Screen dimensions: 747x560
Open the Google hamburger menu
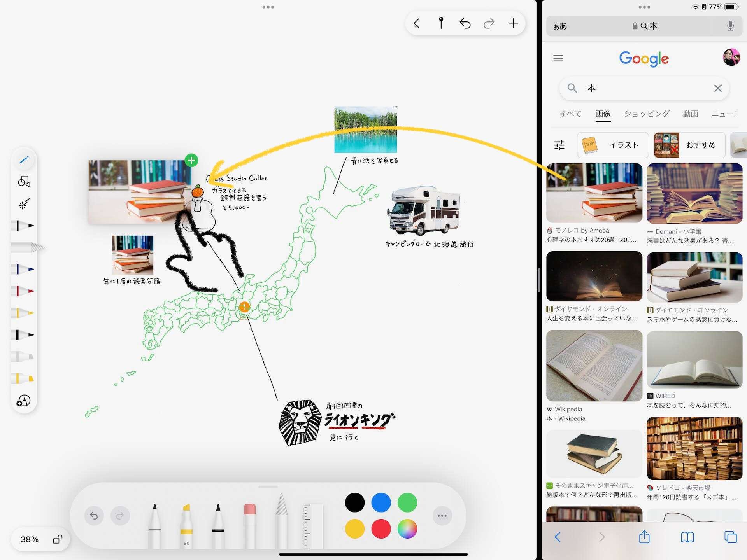(558, 58)
